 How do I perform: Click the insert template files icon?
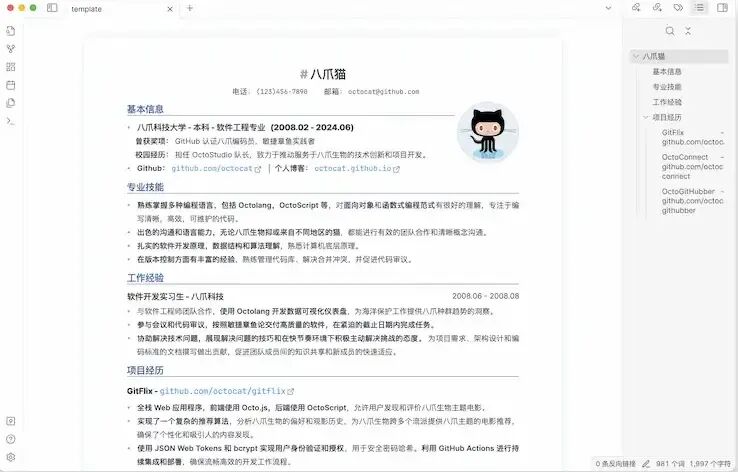coord(11,103)
